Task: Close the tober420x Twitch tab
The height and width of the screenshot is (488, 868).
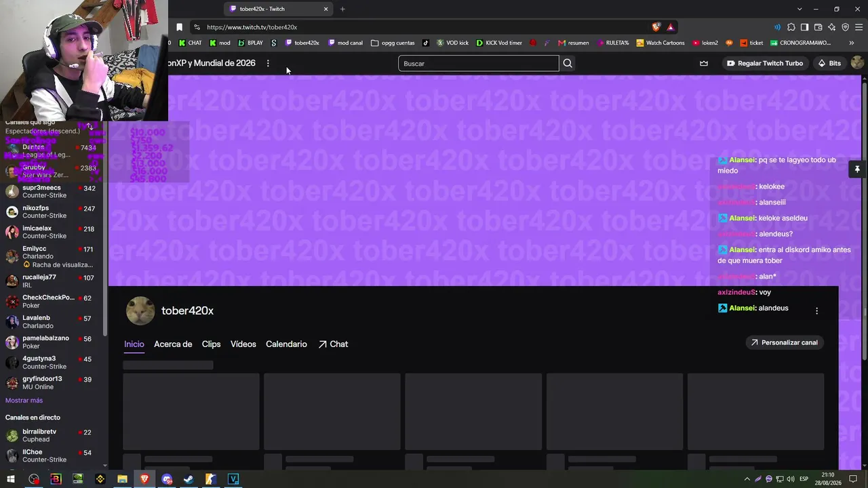Action: pyautogui.click(x=325, y=9)
